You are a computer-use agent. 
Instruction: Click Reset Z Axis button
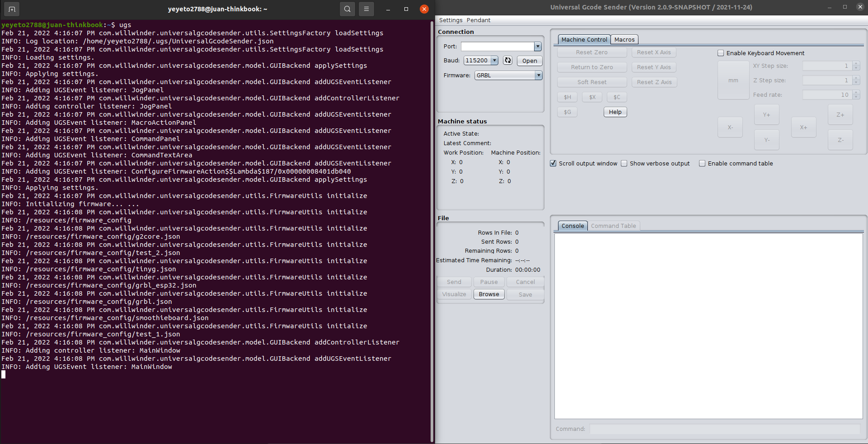(x=654, y=82)
